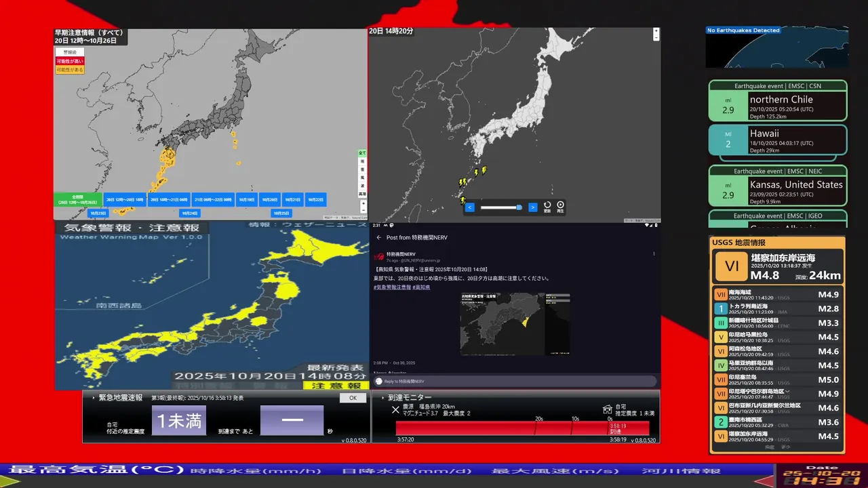Screen dimensions: 868x488
Task: Select the 阿森松岛地区 M4.6 earthquake row
Action: pos(778,351)
